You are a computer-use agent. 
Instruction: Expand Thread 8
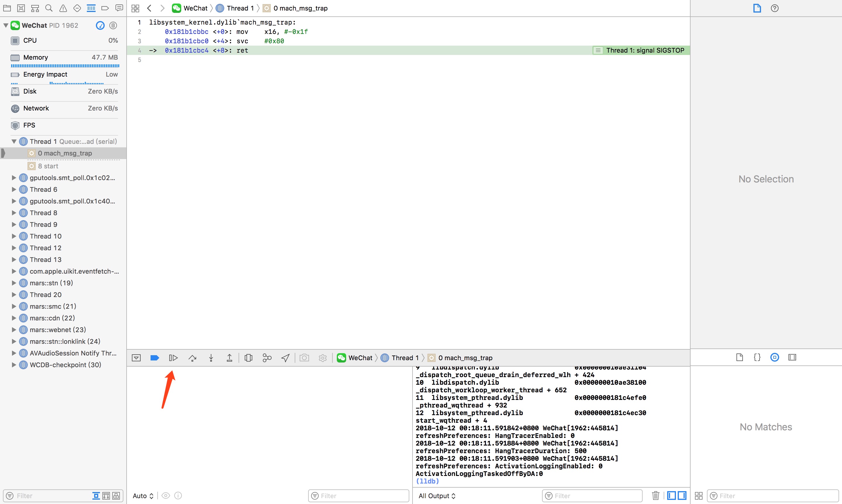coord(14,213)
